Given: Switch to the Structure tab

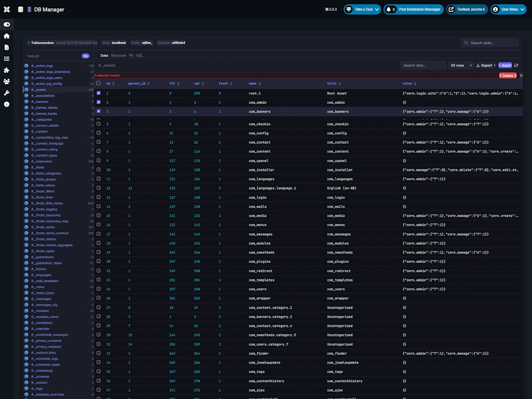Looking at the screenshot, I should click(118, 55).
